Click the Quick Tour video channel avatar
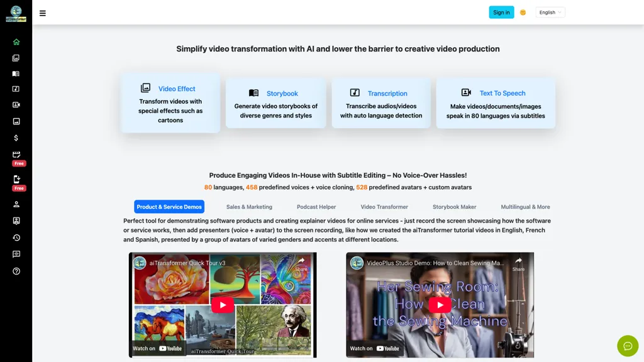Screen dimensions: 644x362 coord(140,263)
